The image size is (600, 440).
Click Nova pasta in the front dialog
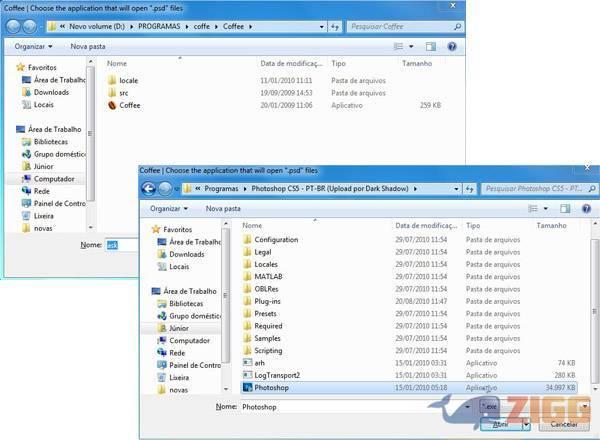(x=225, y=209)
